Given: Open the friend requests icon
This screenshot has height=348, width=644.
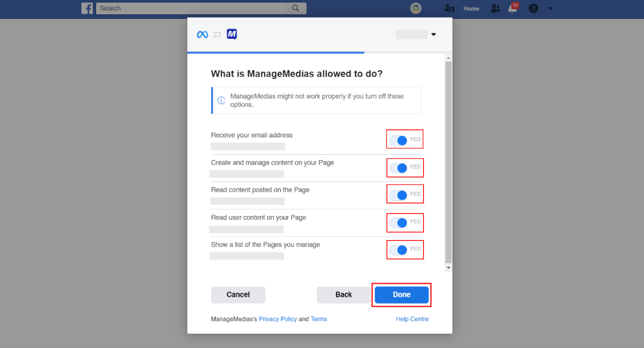Looking at the screenshot, I should (495, 8).
